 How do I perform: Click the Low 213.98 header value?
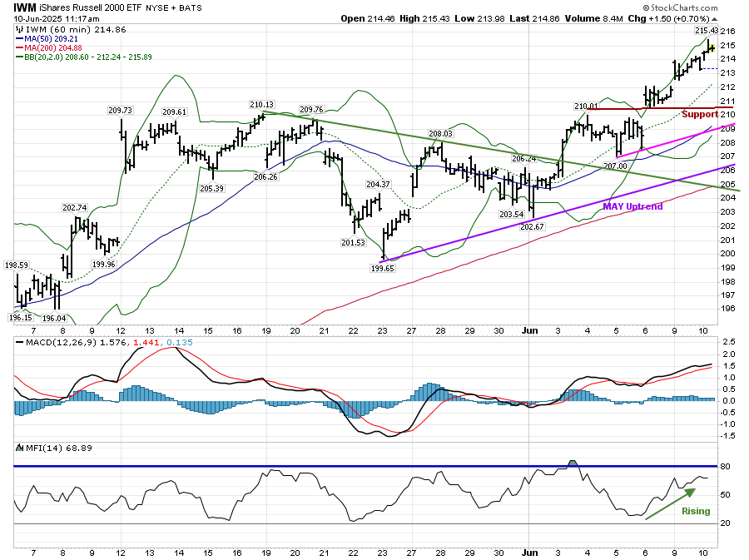(x=479, y=18)
